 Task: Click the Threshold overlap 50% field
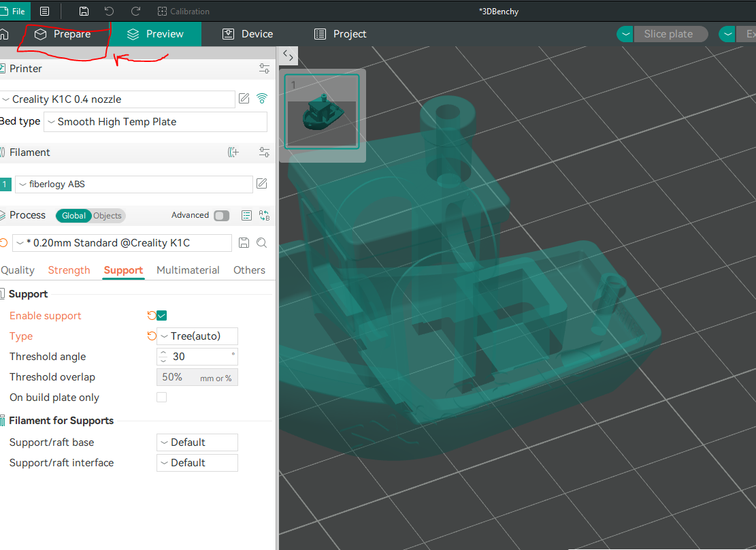point(197,377)
